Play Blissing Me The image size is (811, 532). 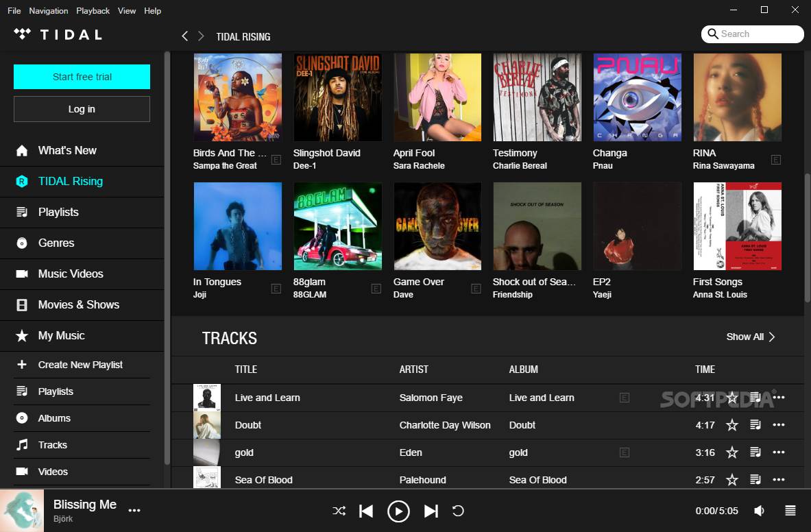(x=398, y=511)
